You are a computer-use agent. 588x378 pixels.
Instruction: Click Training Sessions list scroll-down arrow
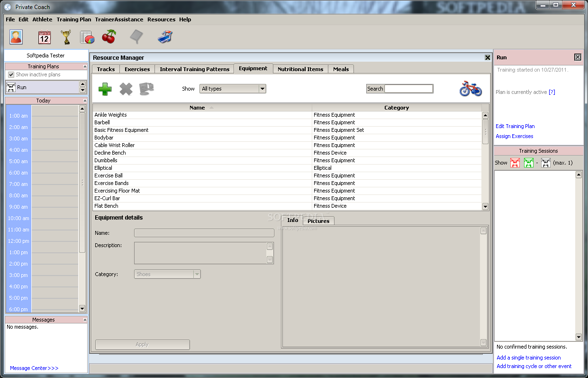(579, 337)
